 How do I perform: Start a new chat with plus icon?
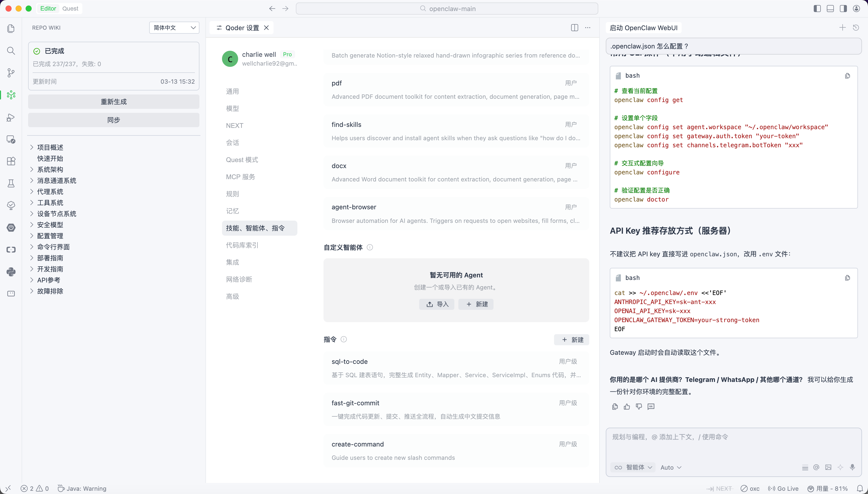842,28
